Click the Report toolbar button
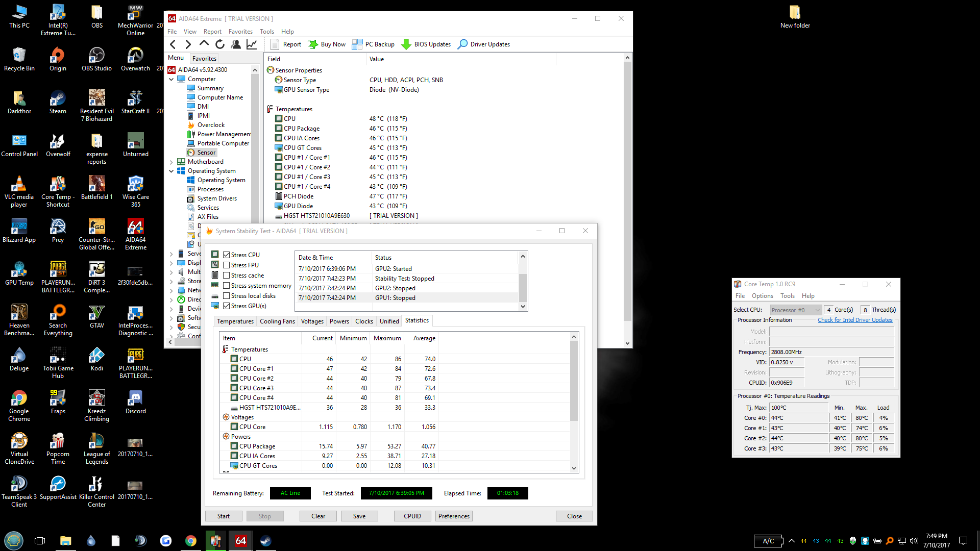Viewport: 980px width, 551px height. [286, 44]
